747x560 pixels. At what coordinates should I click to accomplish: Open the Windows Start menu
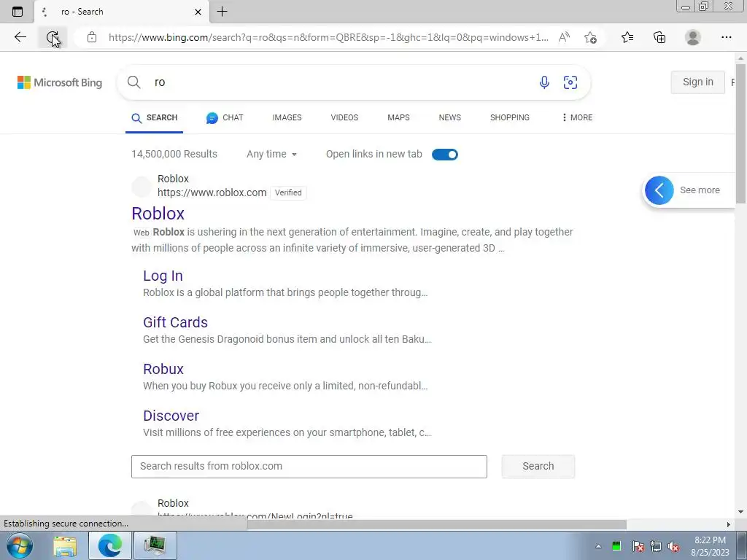coord(20,545)
